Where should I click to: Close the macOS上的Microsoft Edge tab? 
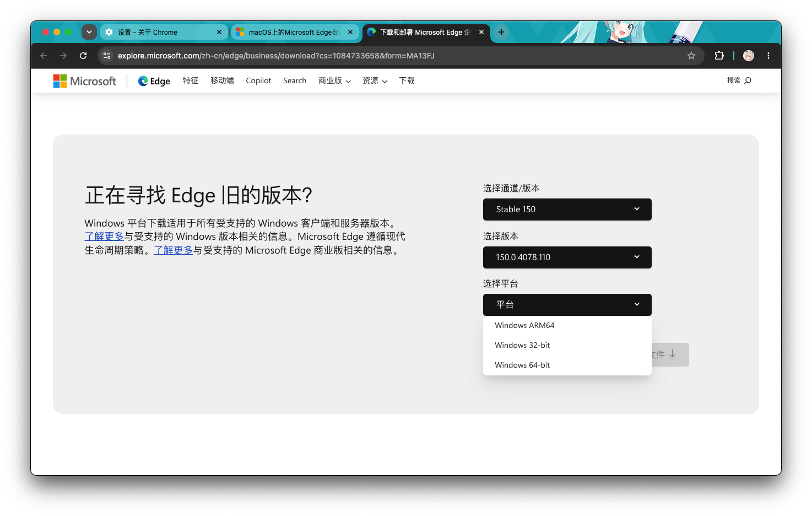tap(350, 32)
